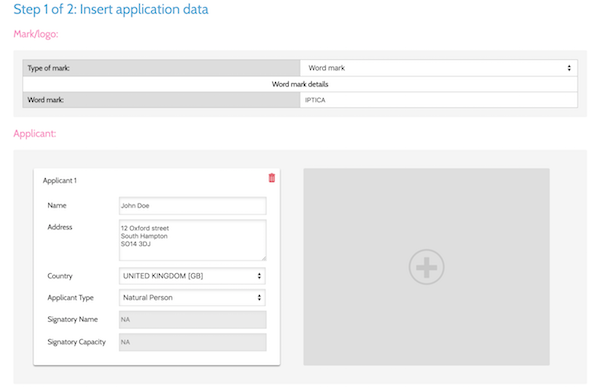Image resolution: width=600 pixels, height=390 pixels.
Task: Click the 'Applicant Type' label
Action: (x=70, y=298)
